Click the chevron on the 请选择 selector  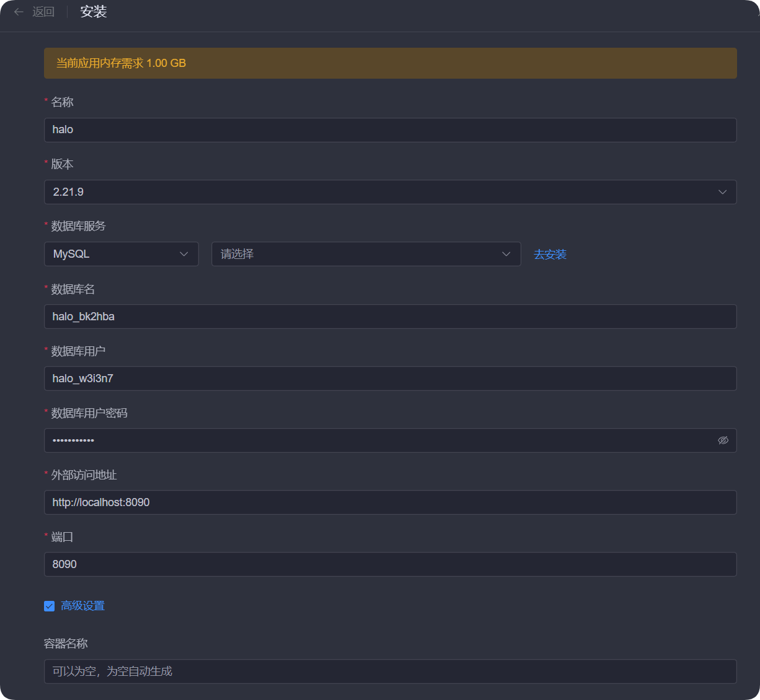click(506, 254)
